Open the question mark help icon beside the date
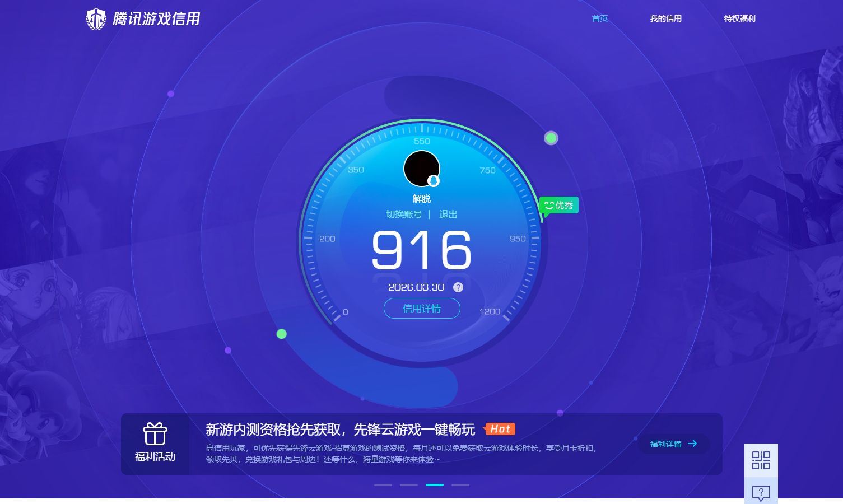843x504 pixels. (458, 287)
